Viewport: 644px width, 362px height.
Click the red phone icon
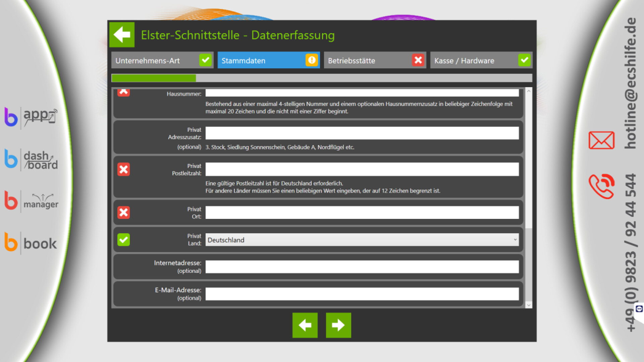pyautogui.click(x=601, y=186)
